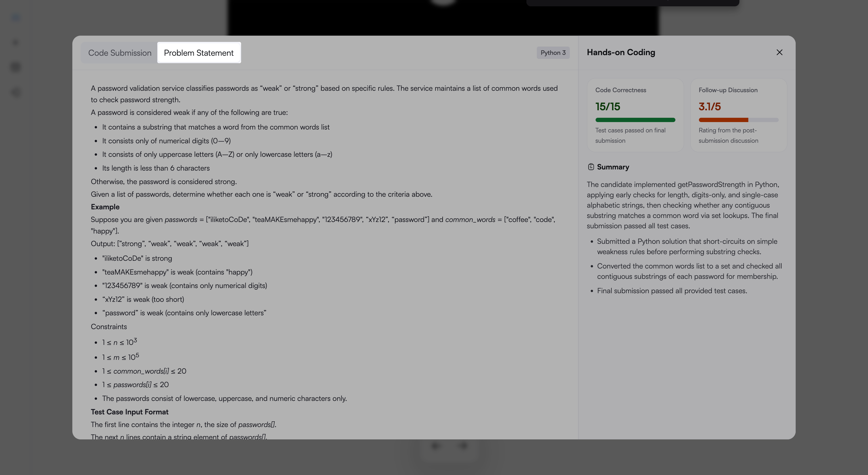Viewport: 868px width, 475px height.
Task: Select the Problem Statement tab
Action: click(199, 53)
